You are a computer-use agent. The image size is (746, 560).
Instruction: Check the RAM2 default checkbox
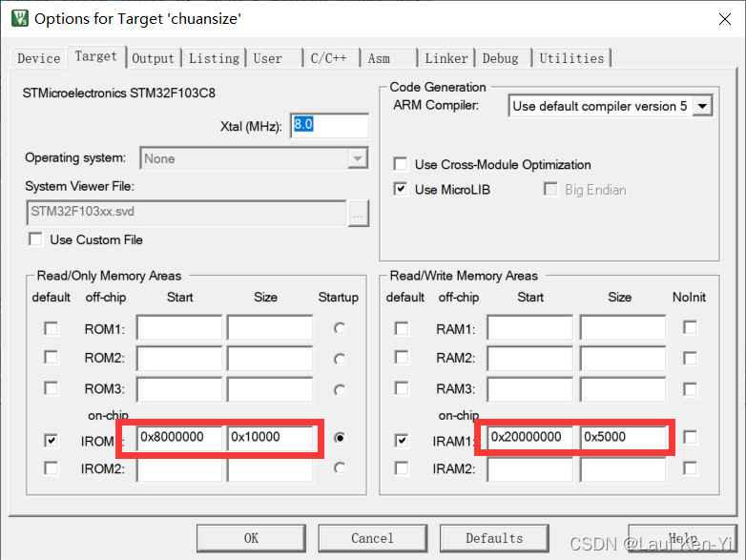coord(402,358)
